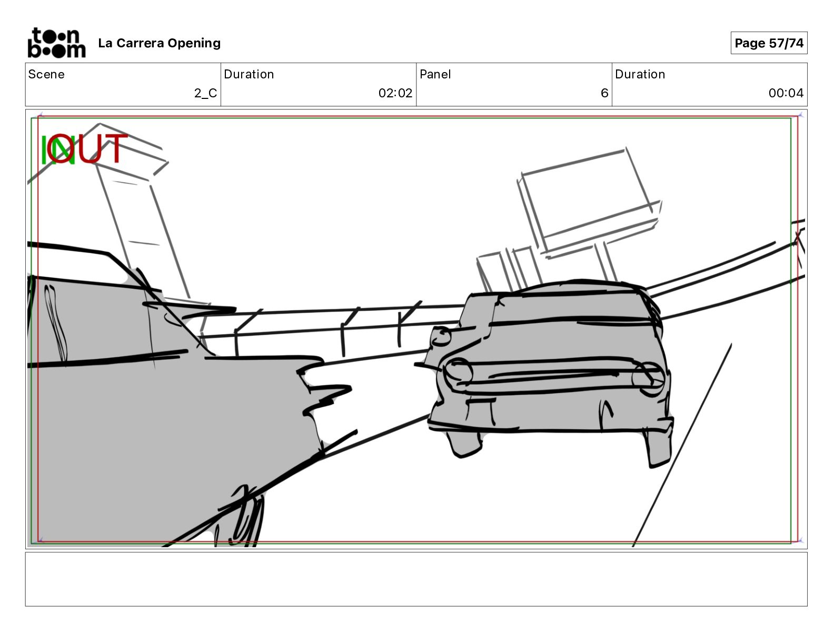Click the "Page 57/74" page indicator
The width and height of the screenshot is (834, 644).
pos(769,43)
